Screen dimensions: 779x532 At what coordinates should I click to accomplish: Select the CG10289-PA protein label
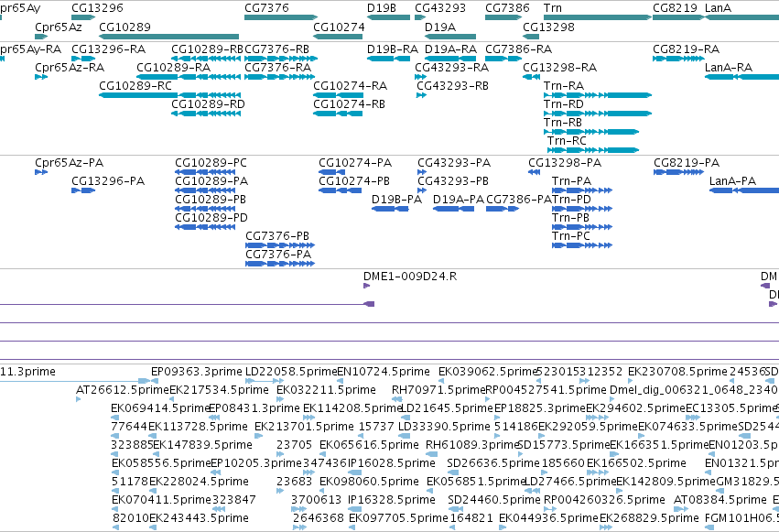211,181
